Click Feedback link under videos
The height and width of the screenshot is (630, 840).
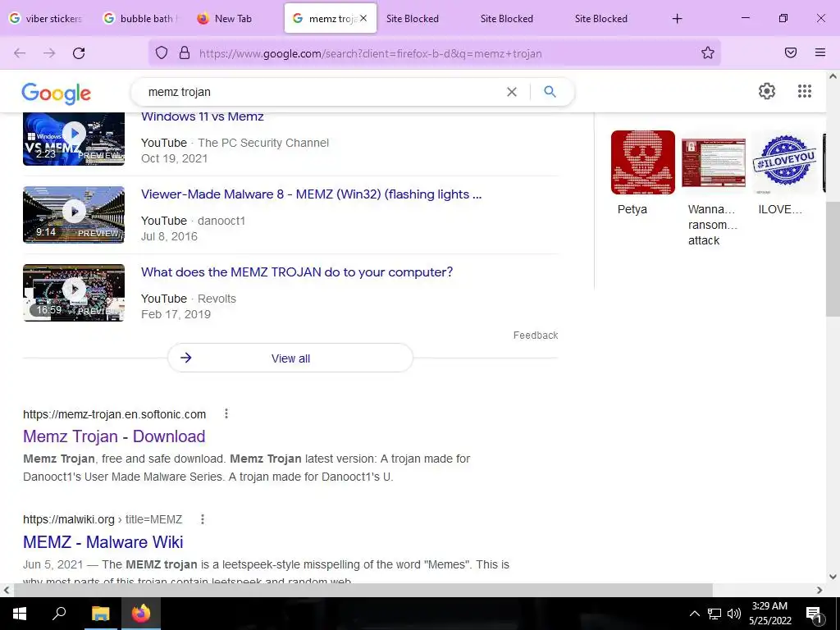point(536,336)
